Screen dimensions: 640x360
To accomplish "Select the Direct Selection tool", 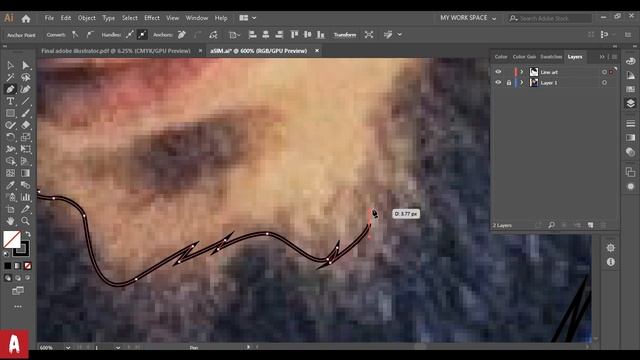I will pyautogui.click(x=25, y=65).
